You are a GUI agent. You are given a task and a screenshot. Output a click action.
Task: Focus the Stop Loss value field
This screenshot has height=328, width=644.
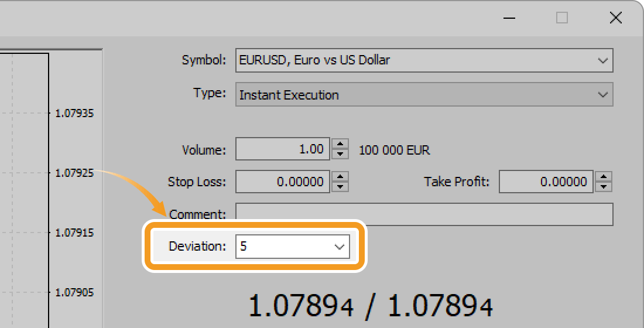click(282, 182)
